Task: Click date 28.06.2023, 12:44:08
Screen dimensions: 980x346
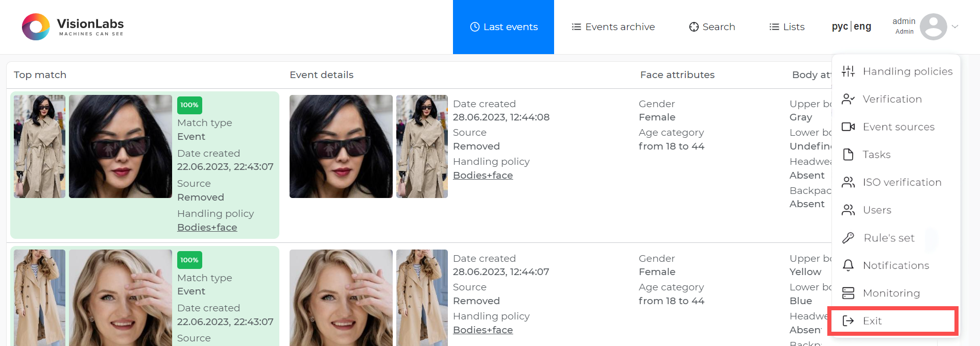Action: coord(501,117)
